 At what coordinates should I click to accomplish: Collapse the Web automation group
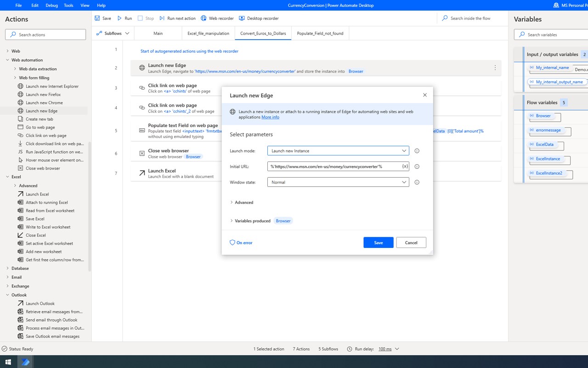tap(7, 60)
